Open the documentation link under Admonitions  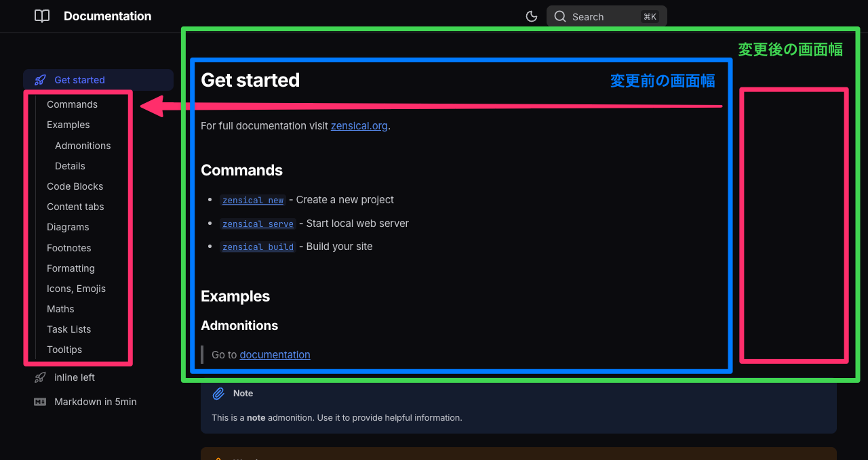tap(275, 355)
